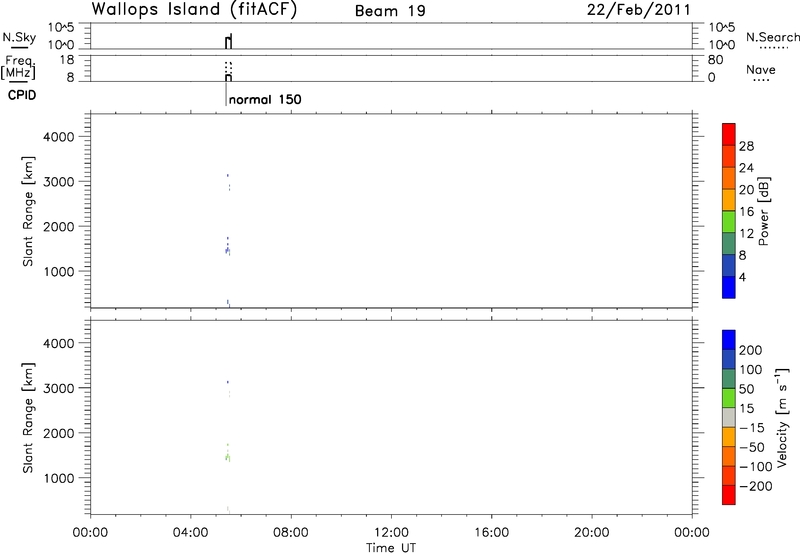Click velocity teal segment between 50 and 100
This screenshot has height=554, width=800.
[x=729, y=379]
